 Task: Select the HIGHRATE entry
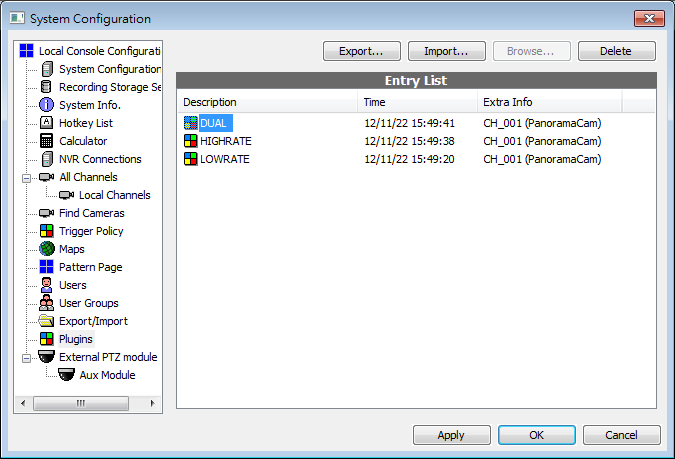coord(226,141)
